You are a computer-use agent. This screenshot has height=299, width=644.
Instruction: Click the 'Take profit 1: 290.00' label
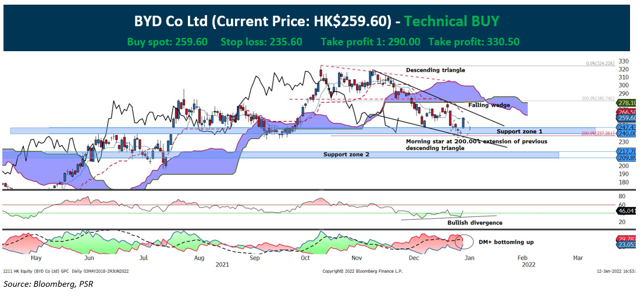pyautogui.click(x=371, y=41)
